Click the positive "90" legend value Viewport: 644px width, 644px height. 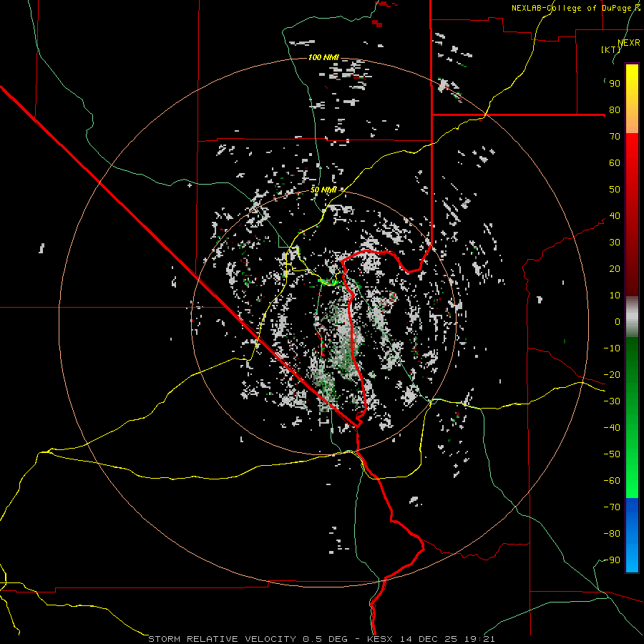pos(615,84)
